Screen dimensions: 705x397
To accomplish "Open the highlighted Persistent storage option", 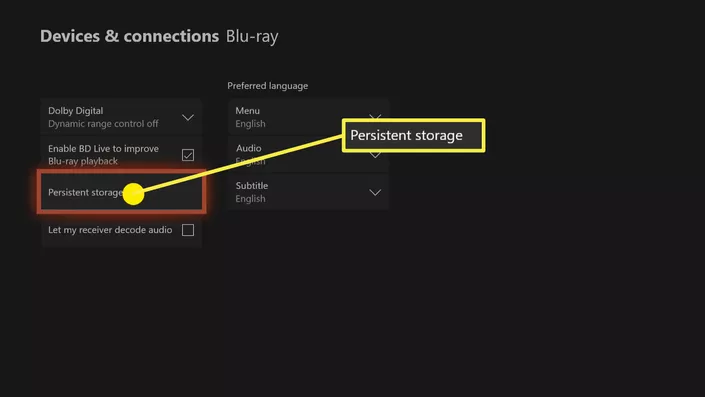I will point(121,192).
